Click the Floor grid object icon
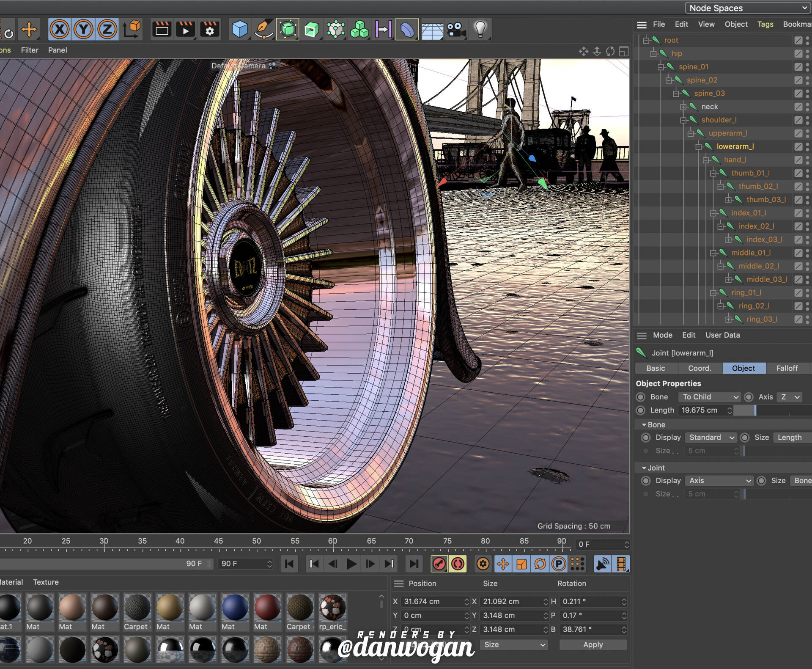This screenshot has height=669, width=812. tap(432, 30)
